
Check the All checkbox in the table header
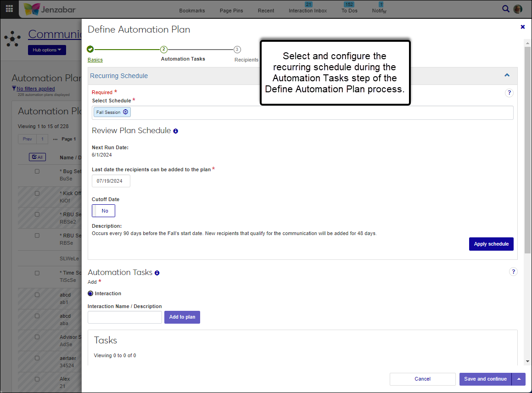point(36,157)
